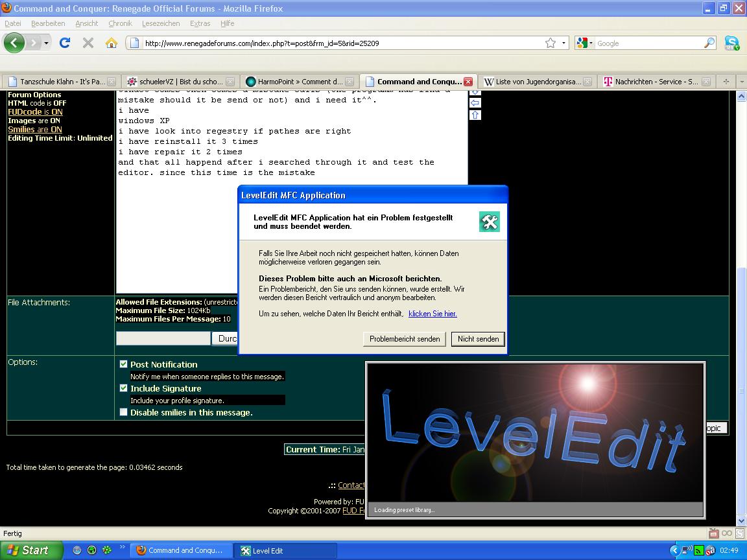The image size is (747, 560).
Task: Click the left arrow icon beside the message box
Action: pos(475,103)
